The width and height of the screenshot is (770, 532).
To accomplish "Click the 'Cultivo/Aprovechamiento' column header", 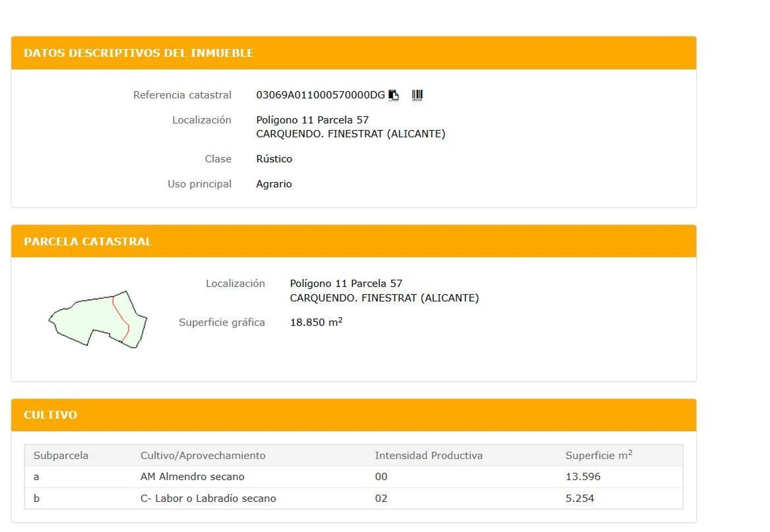I will pos(203,455).
